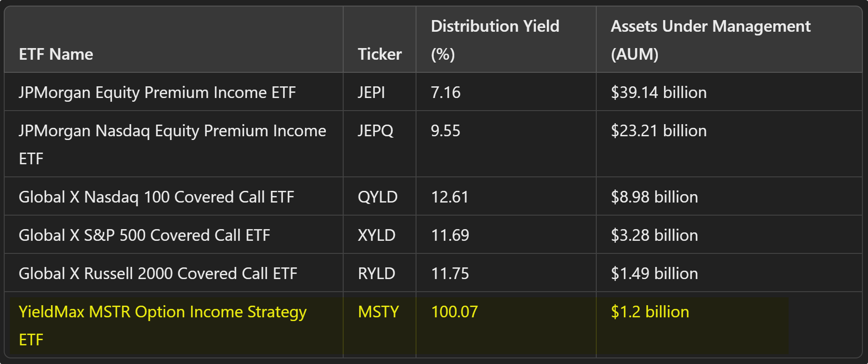The height and width of the screenshot is (364, 868).
Task: Click the JEPQ ticker cell
Action: [x=375, y=131]
